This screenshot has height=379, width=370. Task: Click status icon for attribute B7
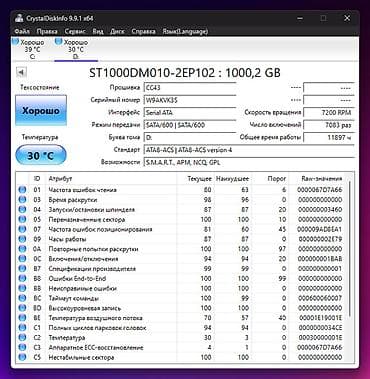coord(22,268)
